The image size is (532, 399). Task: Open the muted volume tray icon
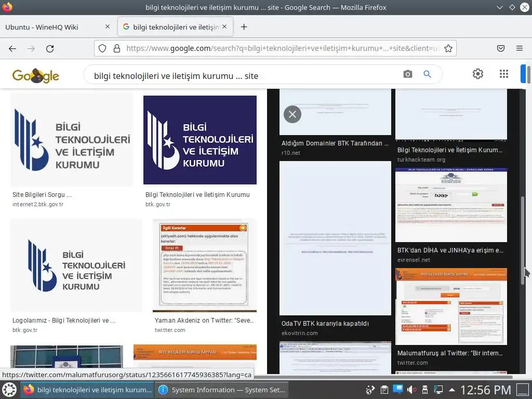coord(411,390)
